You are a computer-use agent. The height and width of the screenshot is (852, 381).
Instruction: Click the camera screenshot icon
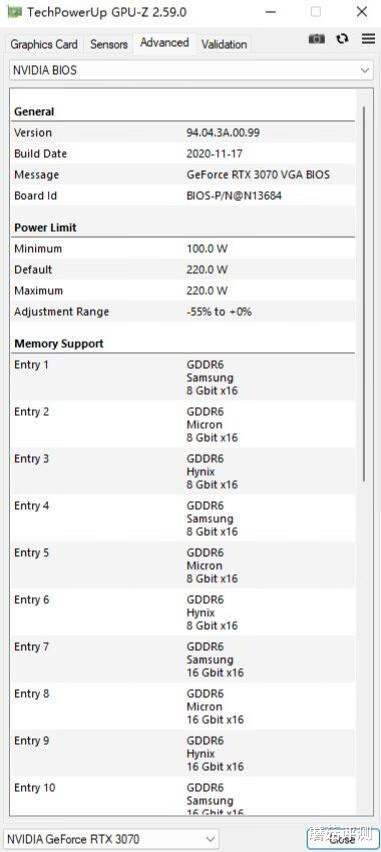317,39
